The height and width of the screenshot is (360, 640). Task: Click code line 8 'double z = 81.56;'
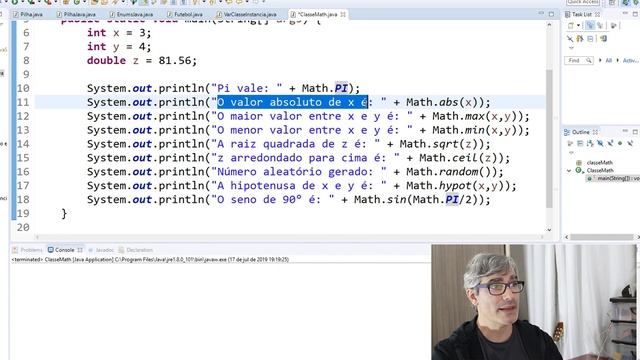142,60
